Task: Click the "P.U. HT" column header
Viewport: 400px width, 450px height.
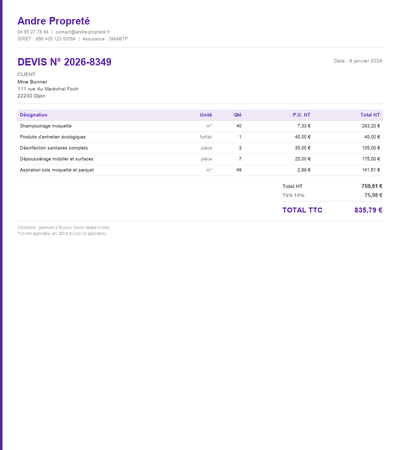Action: [301, 115]
